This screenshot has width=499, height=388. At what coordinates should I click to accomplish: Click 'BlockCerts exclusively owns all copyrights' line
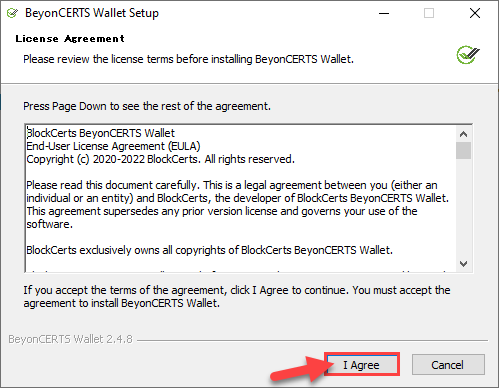[x=209, y=250]
